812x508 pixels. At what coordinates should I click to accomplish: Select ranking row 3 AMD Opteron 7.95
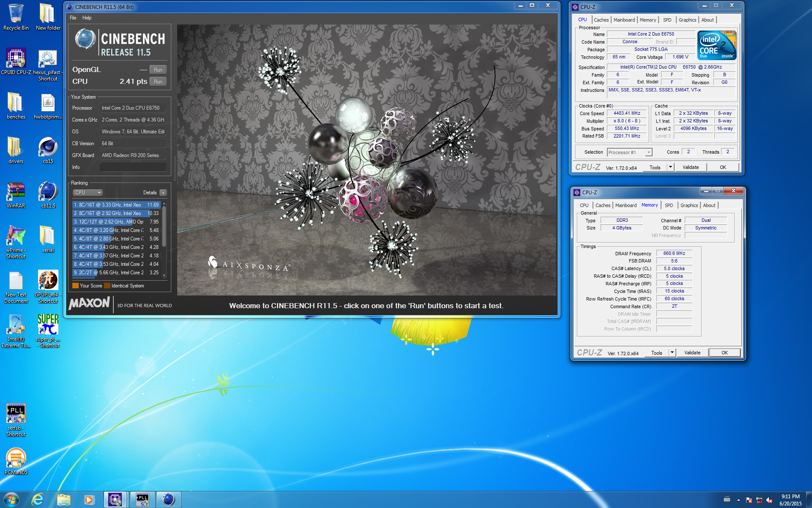pos(116,222)
